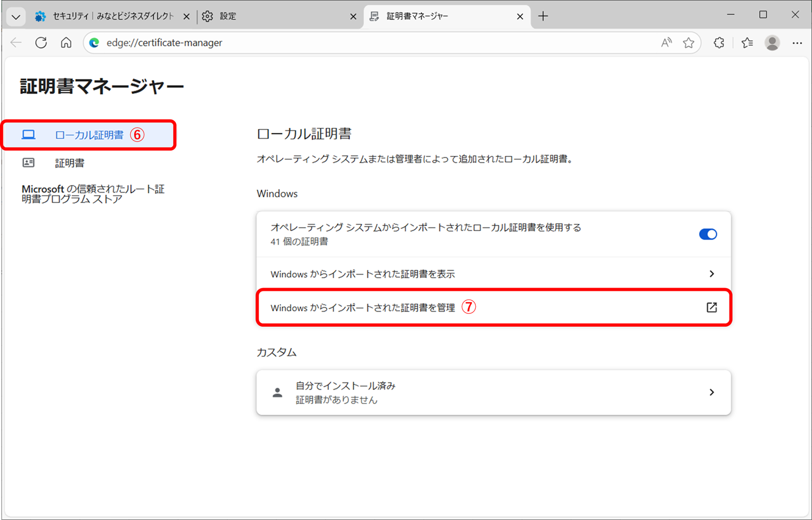Open Microsoft の信頼されたルート証明書プログラム ストア
The image size is (812, 520).
tap(93, 194)
